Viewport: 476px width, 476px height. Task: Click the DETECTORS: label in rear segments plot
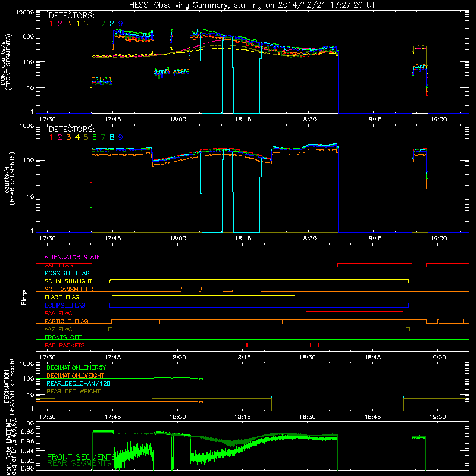point(71,129)
